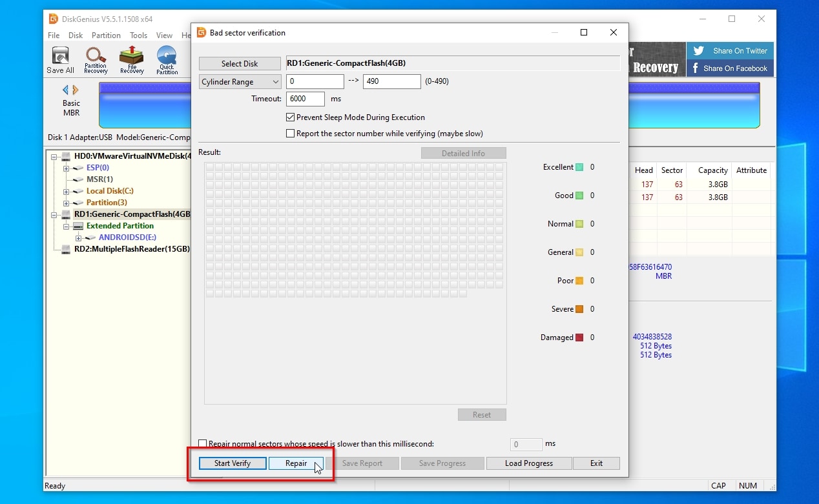Click the Save Progress button

coord(442,463)
